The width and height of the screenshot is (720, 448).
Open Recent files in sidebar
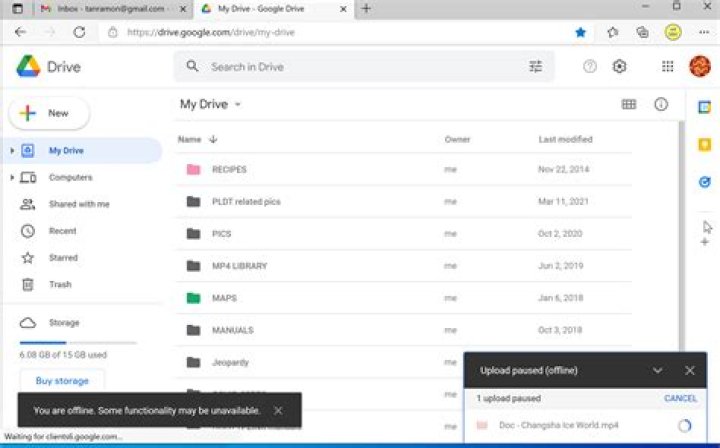coord(62,231)
